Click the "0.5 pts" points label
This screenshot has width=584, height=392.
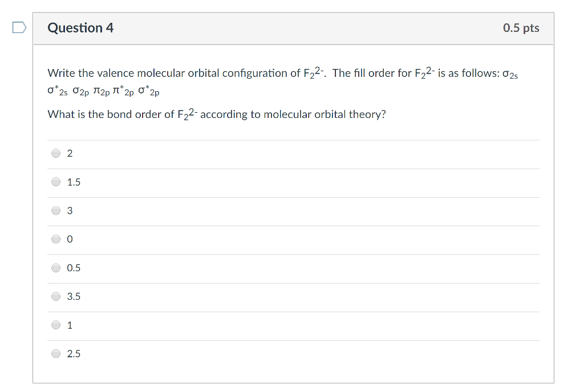pyautogui.click(x=521, y=28)
